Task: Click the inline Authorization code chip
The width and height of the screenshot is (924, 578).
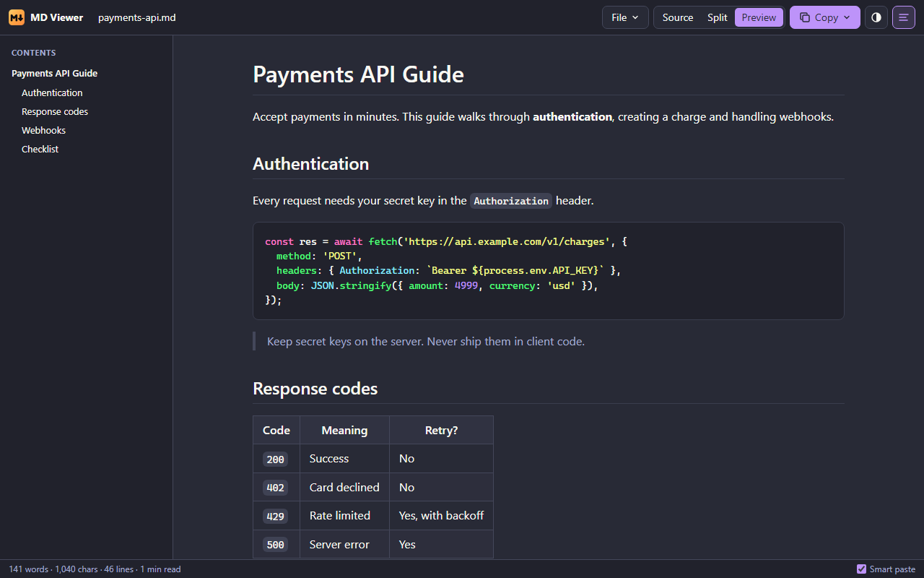Action: 511,201
